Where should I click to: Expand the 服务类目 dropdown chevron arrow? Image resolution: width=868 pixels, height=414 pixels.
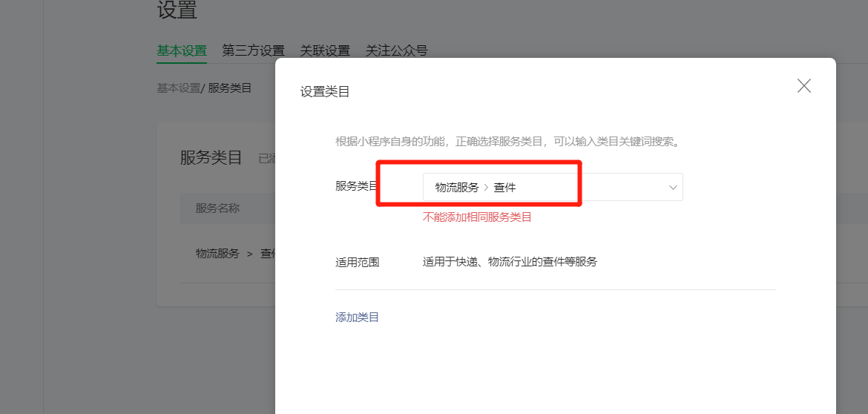click(673, 188)
